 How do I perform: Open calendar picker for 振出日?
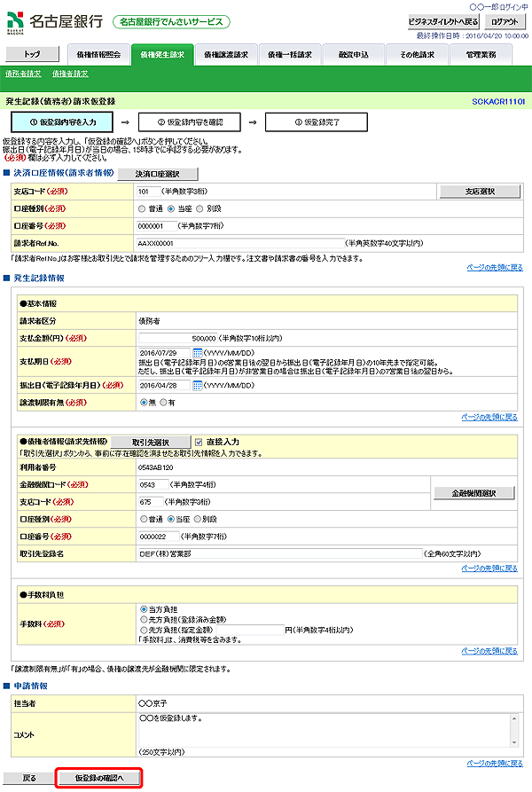(x=198, y=386)
